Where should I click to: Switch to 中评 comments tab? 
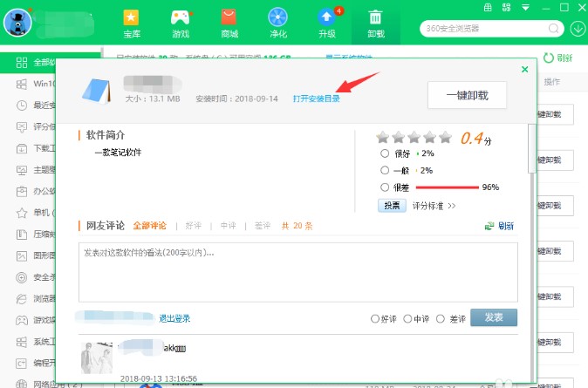[228, 226]
